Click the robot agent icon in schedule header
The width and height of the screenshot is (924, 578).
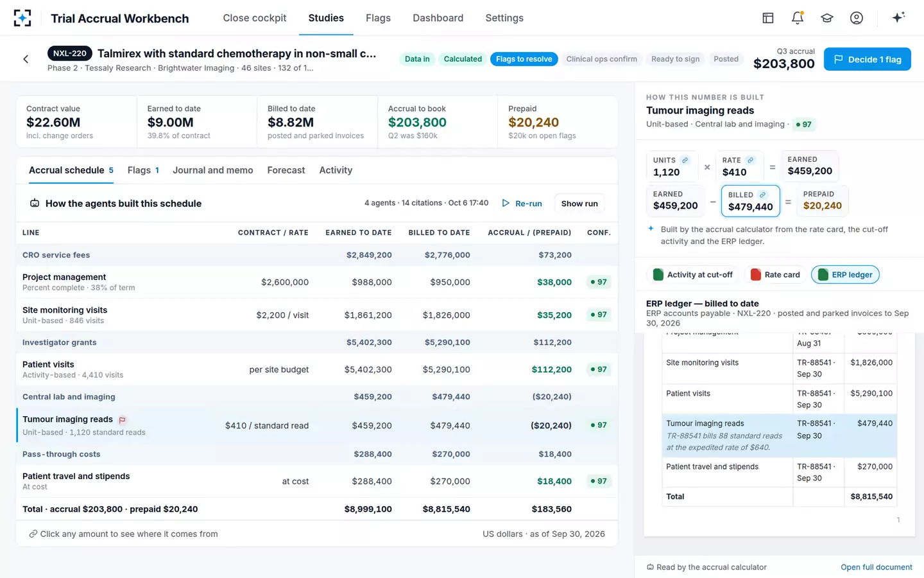point(35,204)
